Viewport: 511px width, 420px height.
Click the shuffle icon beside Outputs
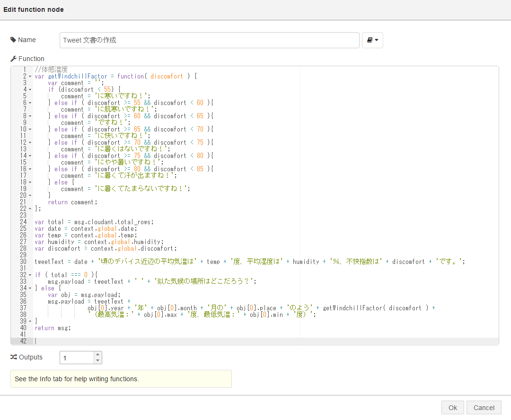click(13, 357)
